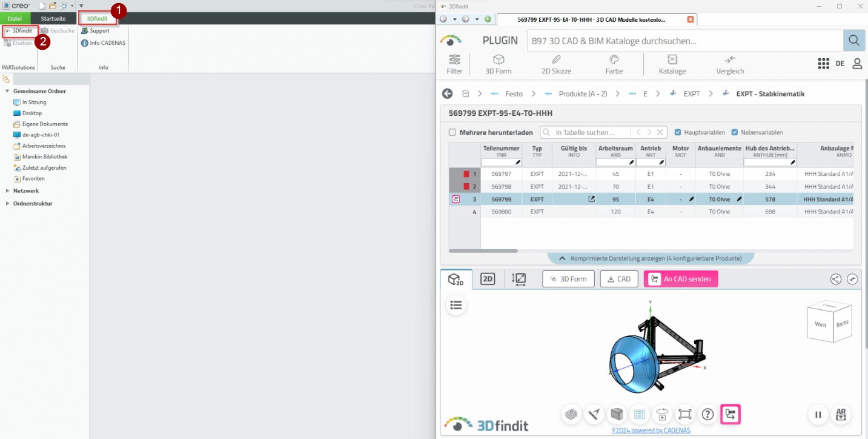
Task: Click the CAD download button
Action: tap(619, 279)
